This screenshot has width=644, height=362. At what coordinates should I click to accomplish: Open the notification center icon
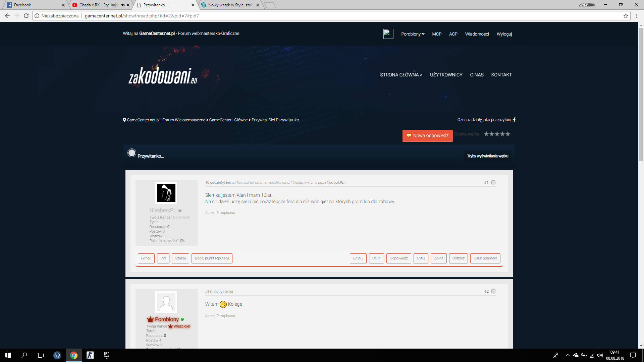(633, 355)
